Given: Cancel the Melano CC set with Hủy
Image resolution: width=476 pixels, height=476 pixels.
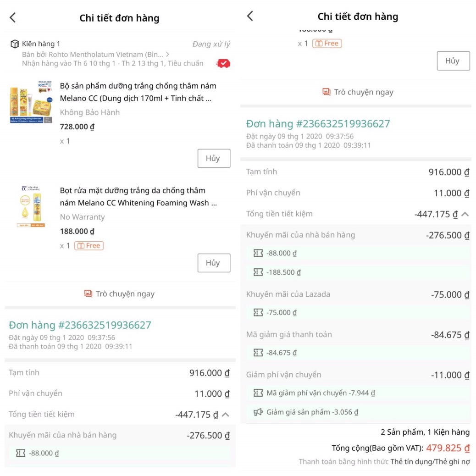Looking at the screenshot, I should pos(214,158).
